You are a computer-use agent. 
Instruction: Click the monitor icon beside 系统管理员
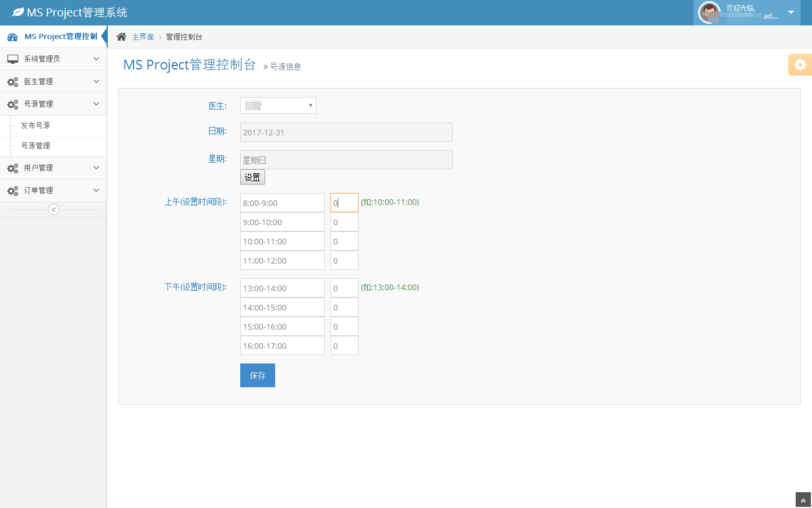click(x=12, y=59)
